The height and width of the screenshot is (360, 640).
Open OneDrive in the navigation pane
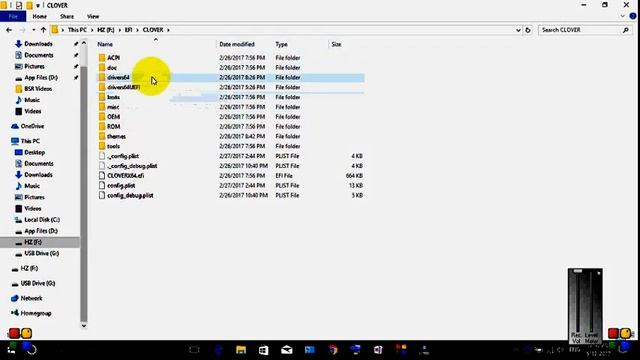32,126
